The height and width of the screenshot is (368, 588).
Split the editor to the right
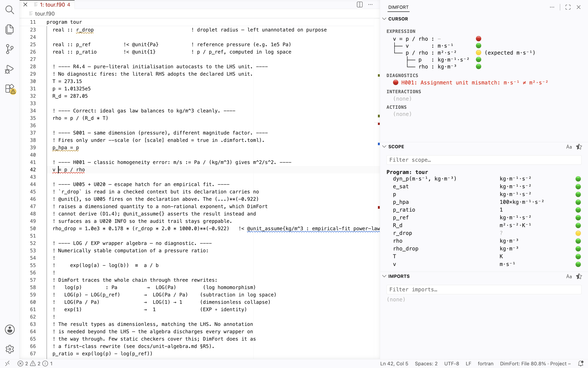360,5
